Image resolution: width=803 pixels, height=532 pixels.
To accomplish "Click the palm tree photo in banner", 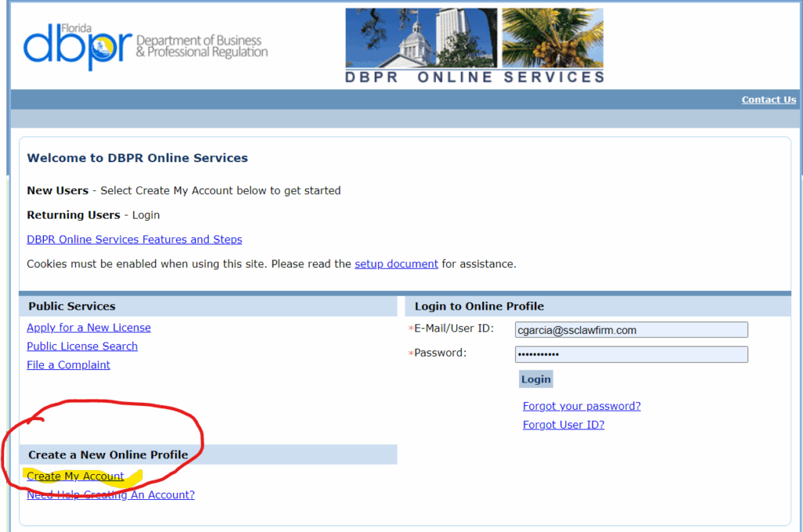I will (552, 38).
